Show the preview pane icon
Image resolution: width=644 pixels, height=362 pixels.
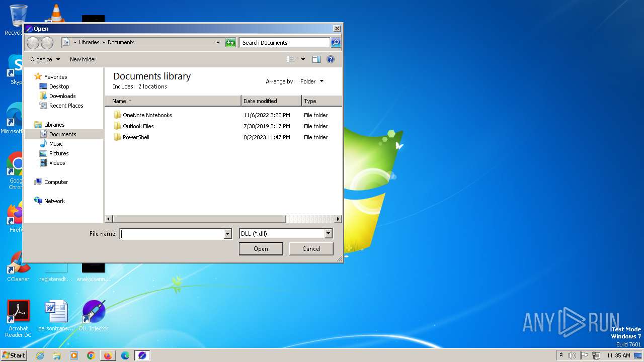pos(316,59)
